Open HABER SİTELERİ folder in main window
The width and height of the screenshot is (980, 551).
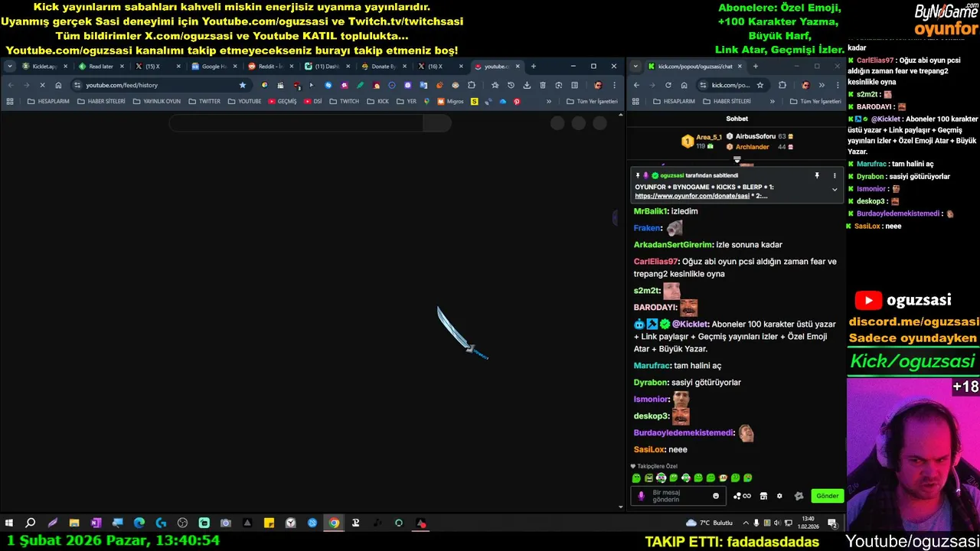click(101, 101)
